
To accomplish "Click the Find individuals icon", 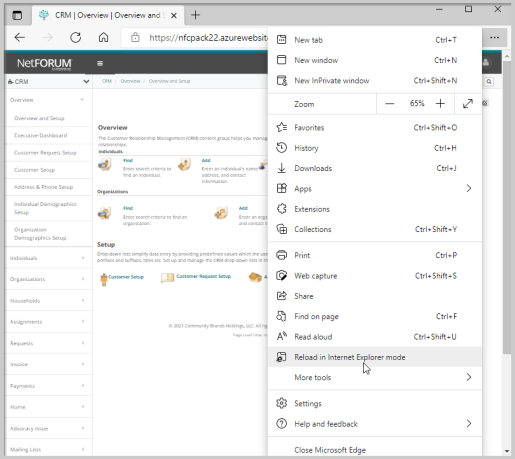I will (x=105, y=165).
